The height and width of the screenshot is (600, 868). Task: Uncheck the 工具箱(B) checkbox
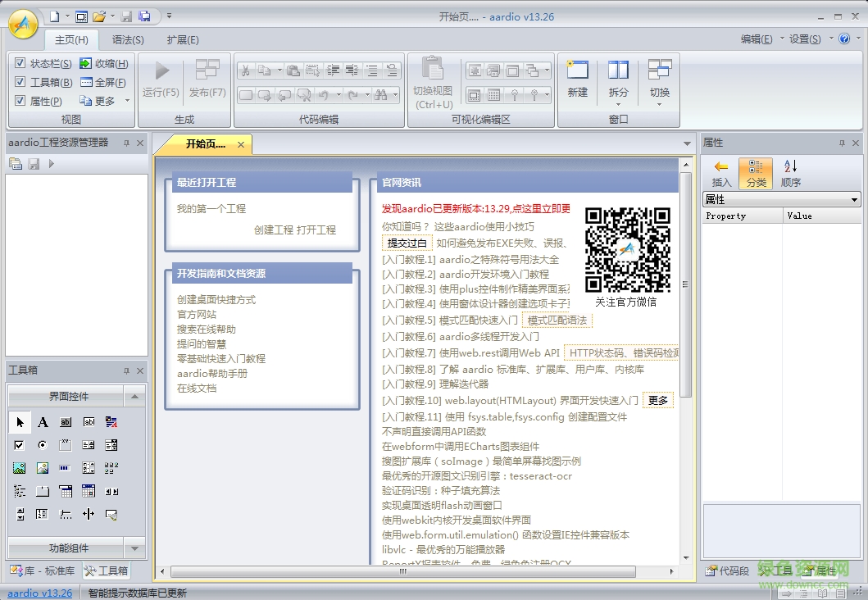(x=20, y=81)
